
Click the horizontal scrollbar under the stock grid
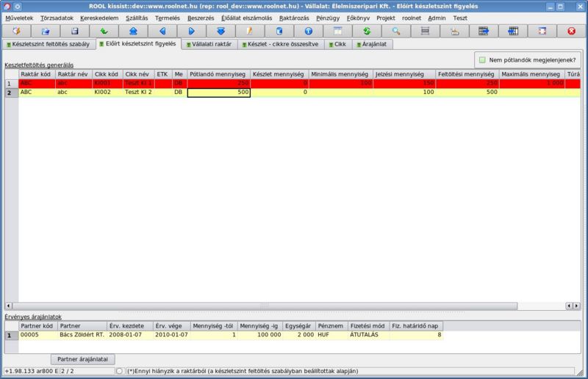[294, 305]
